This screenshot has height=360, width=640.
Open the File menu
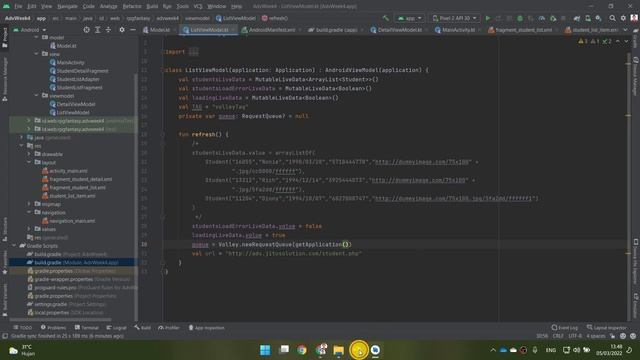pyautogui.click(x=18, y=6)
